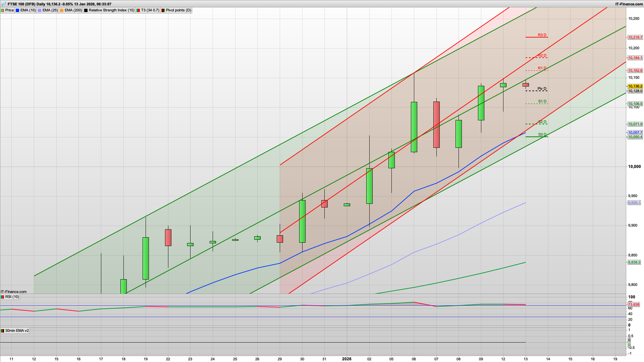
Task: Click the RSI (10) icon in the lower panel
Action: tap(2, 297)
